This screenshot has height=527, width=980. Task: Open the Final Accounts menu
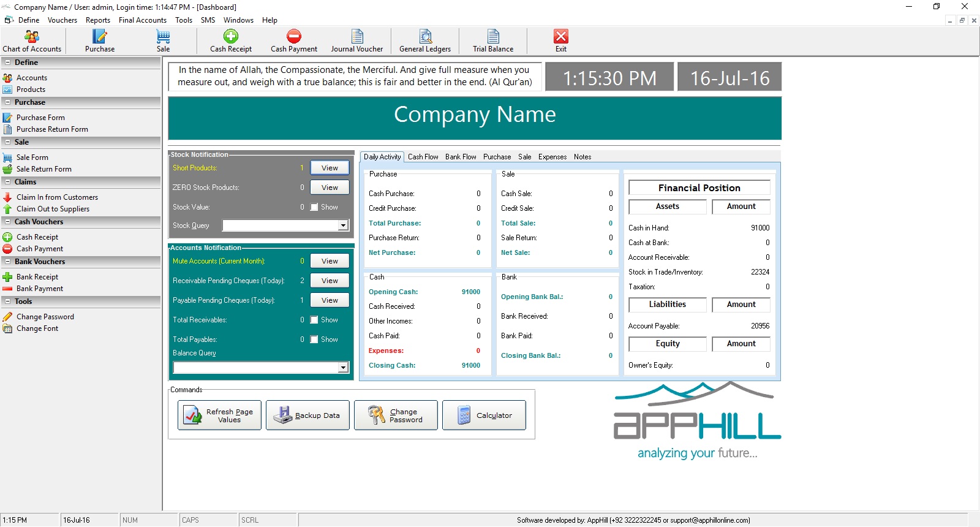coord(142,20)
